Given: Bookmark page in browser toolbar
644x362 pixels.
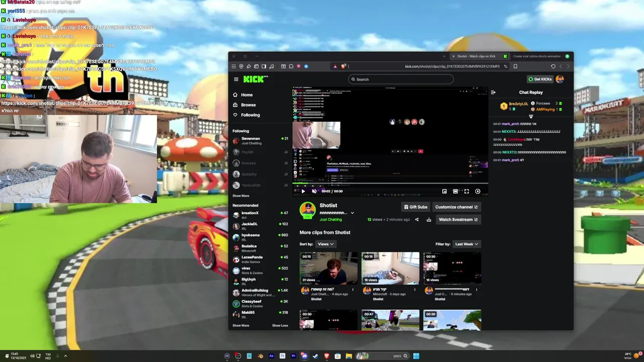Looking at the screenshot, I should point(515,66).
